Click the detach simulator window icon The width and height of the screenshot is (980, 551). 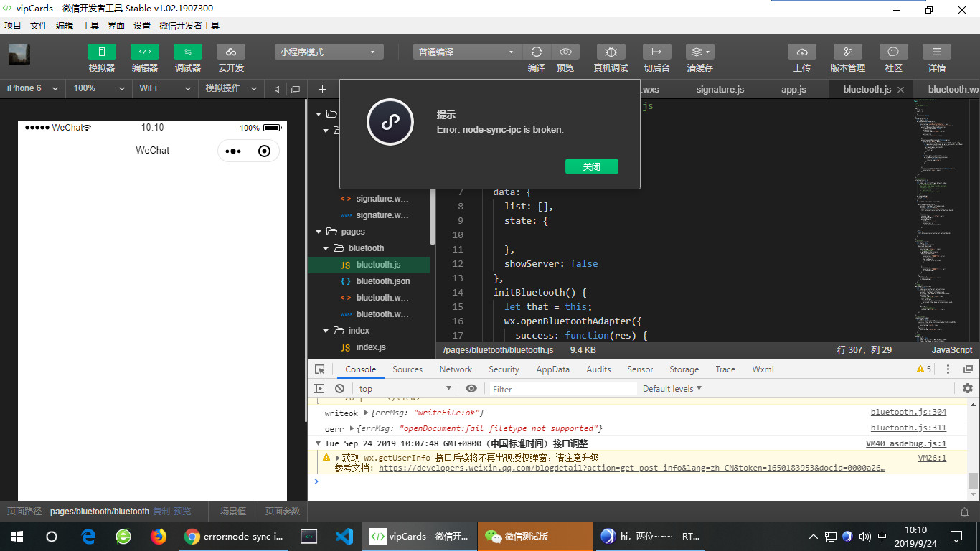pyautogui.click(x=295, y=89)
